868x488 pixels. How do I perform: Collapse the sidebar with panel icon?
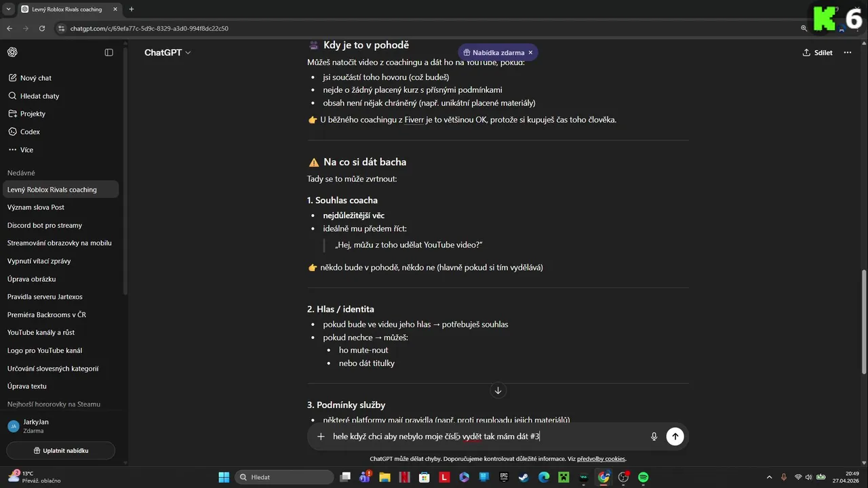point(108,52)
